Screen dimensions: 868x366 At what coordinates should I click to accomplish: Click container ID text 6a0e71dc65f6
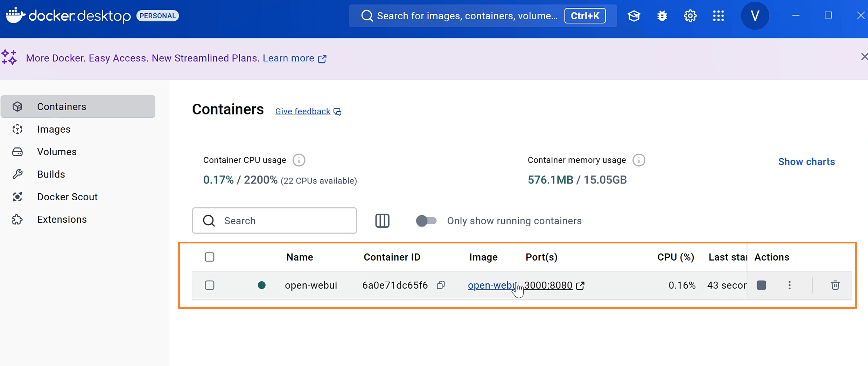point(395,285)
